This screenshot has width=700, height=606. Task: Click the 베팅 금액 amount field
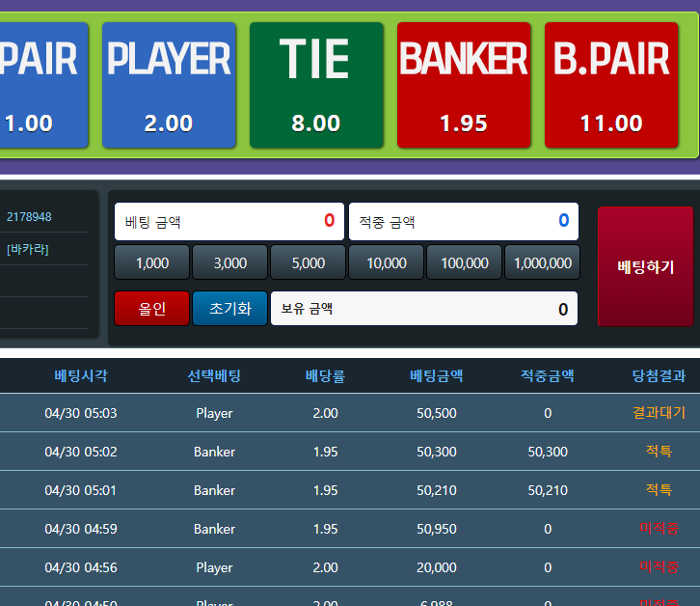click(229, 221)
